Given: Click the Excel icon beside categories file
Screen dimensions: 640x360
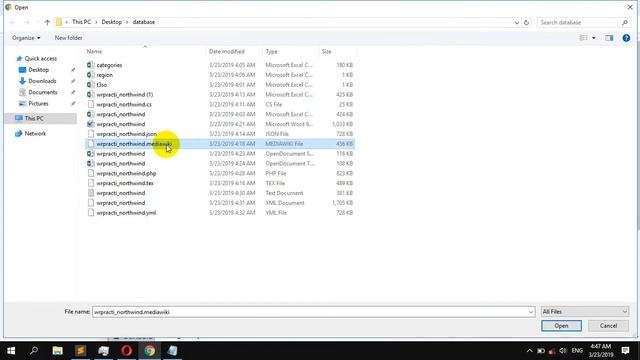Looking at the screenshot, I should pos(91,65).
